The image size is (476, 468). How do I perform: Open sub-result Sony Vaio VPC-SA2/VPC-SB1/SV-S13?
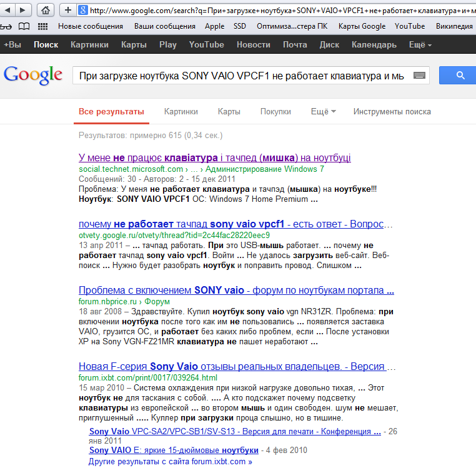point(235,432)
